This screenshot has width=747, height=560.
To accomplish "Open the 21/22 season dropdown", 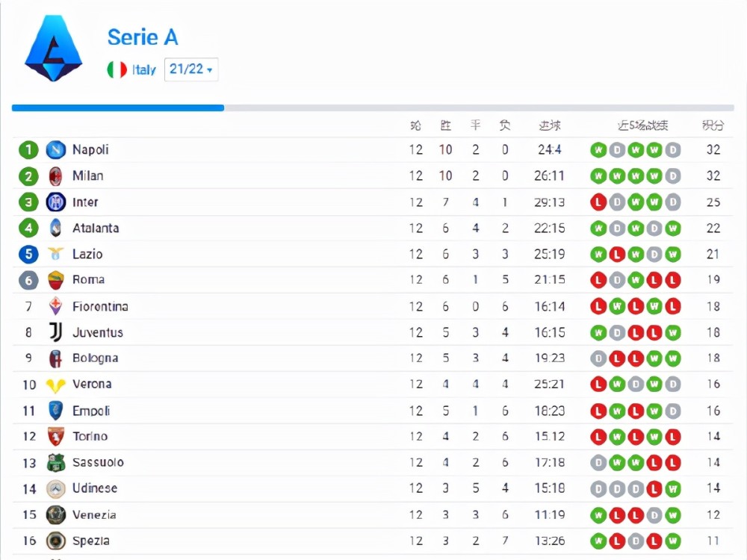I will point(191,69).
